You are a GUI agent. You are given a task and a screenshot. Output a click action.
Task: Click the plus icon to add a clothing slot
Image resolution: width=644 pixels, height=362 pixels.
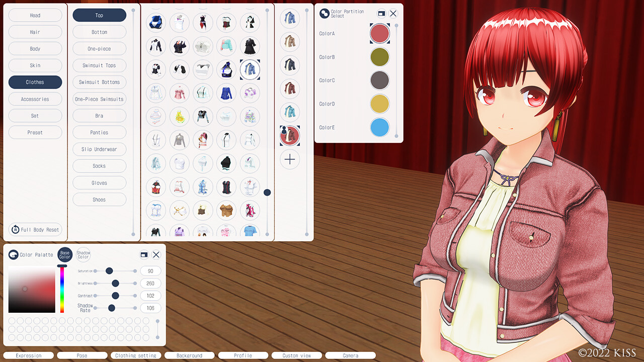click(x=290, y=159)
